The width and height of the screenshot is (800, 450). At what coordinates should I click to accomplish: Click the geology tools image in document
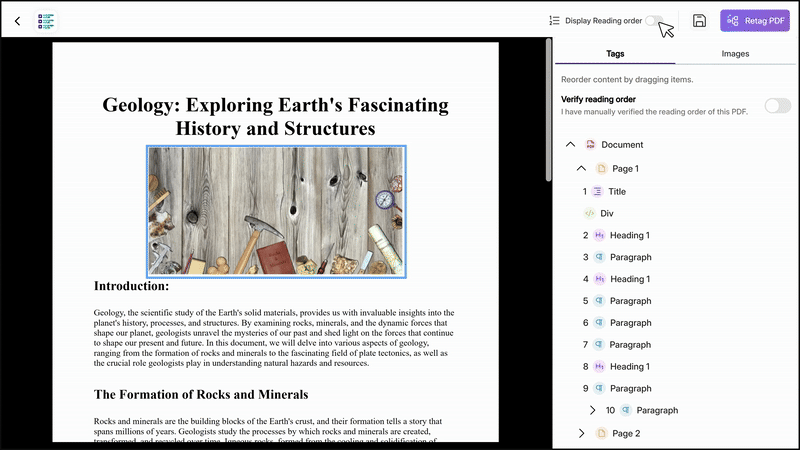[276, 211]
